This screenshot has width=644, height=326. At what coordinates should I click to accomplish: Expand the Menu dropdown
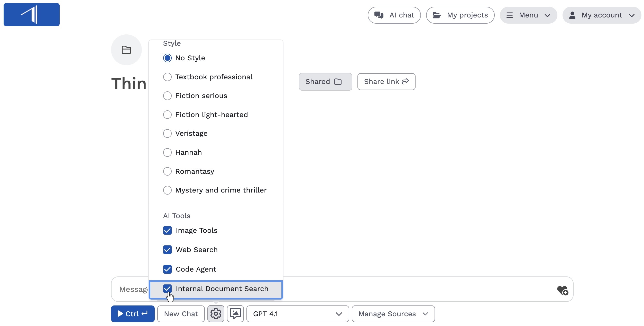click(x=528, y=15)
